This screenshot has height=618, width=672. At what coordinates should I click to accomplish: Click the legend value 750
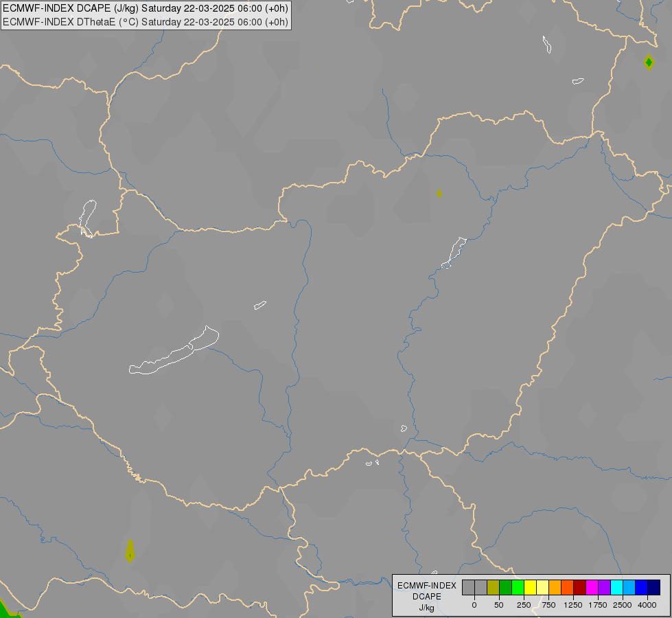[x=548, y=605]
